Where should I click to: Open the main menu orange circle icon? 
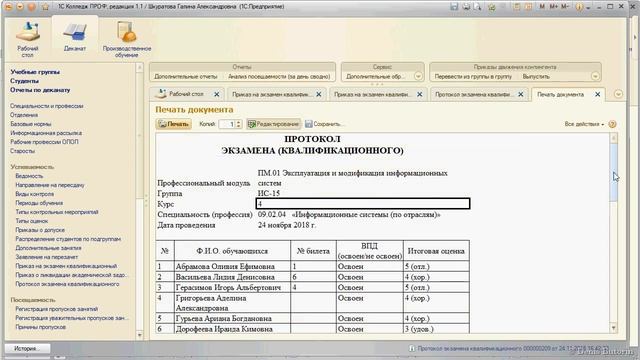(8, 7)
